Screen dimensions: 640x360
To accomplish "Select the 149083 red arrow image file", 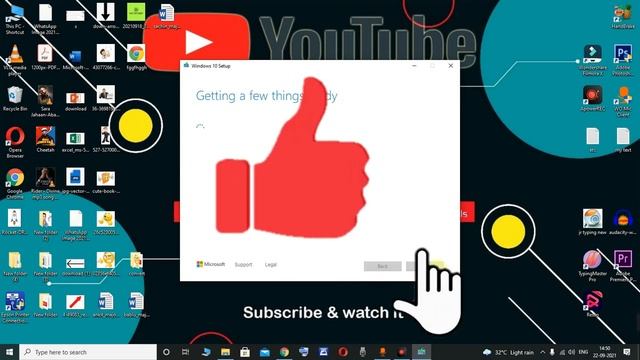I will click(76, 305).
